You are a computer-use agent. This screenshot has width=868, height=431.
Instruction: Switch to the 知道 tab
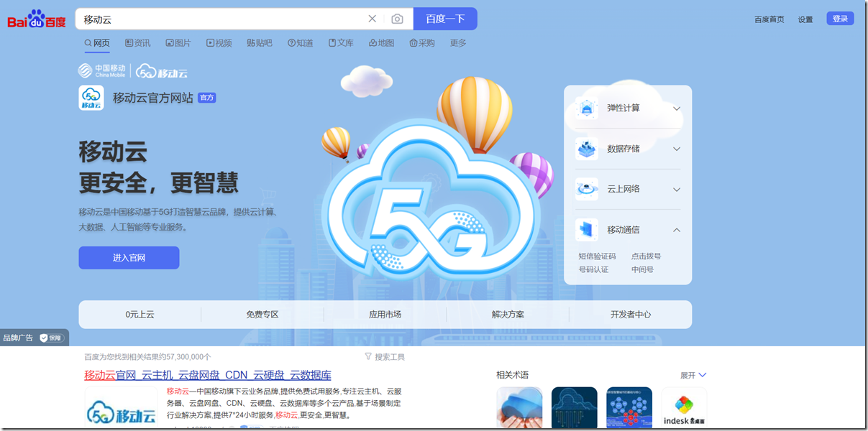click(301, 43)
